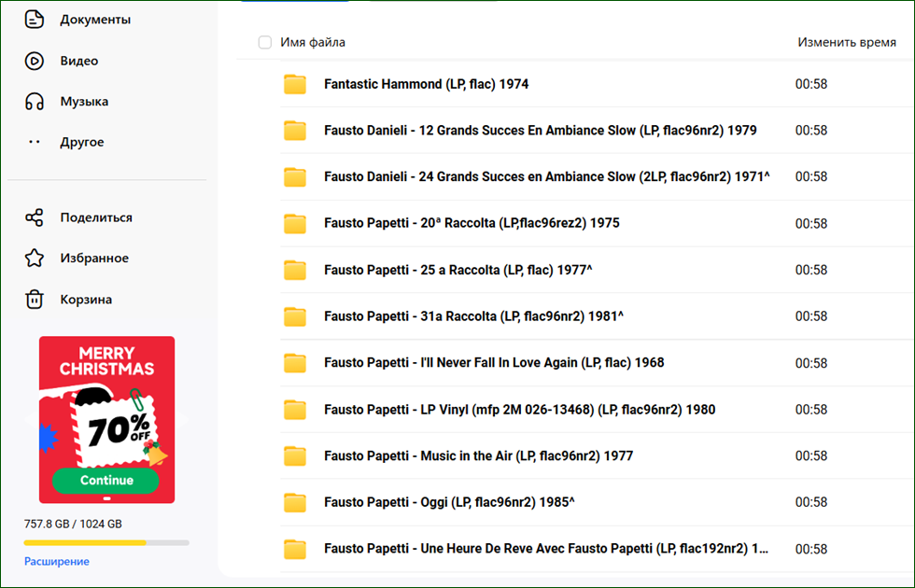Click folder icon for Fausto Papetti - Oggi
Image resolution: width=915 pixels, height=588 pixels.
295,502
